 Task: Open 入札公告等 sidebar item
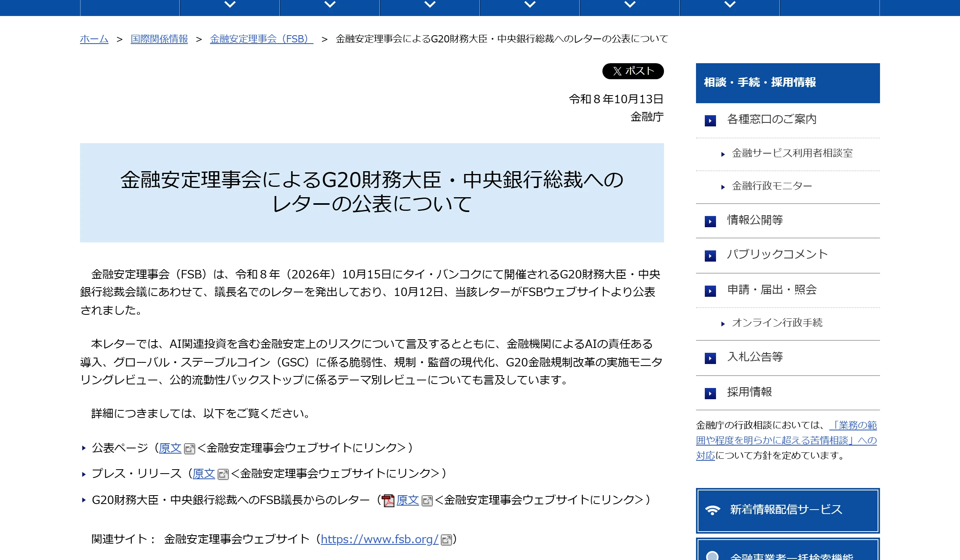coord(788,358)
